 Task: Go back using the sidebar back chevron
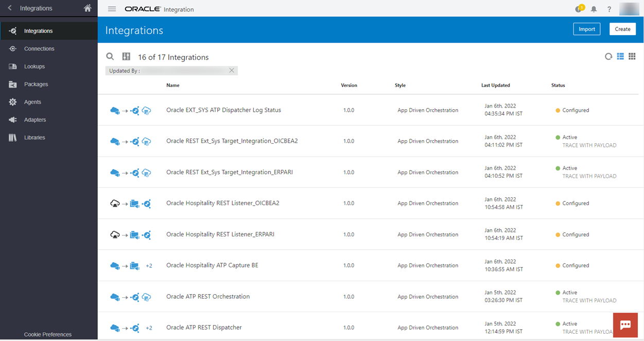(10, 8)
